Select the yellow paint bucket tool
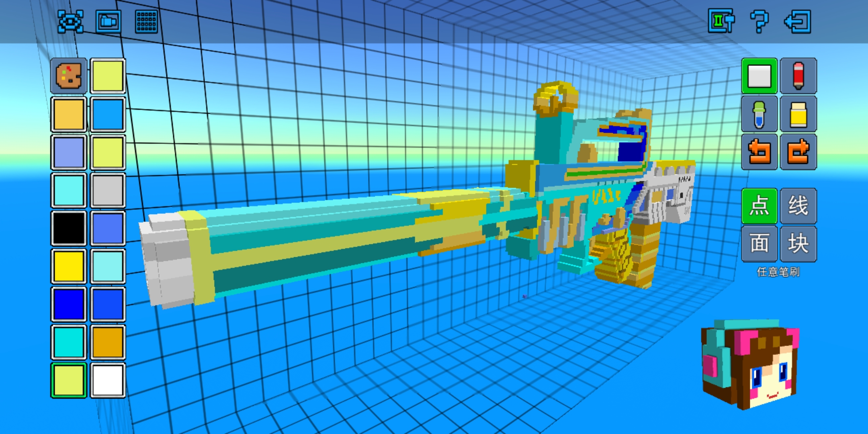Image resolution: width=868 pixels, height=434 pixels. click(x=798, y=114)
